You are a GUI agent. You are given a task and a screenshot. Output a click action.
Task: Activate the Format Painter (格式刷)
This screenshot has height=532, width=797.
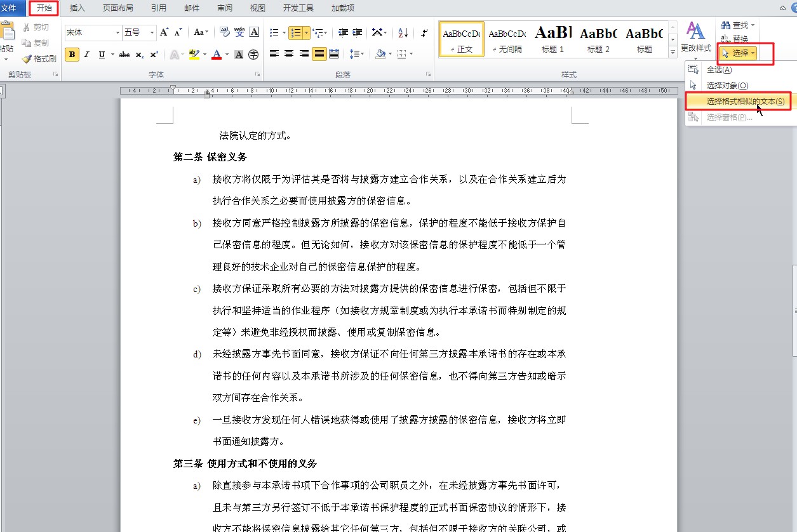coord(39,58)
